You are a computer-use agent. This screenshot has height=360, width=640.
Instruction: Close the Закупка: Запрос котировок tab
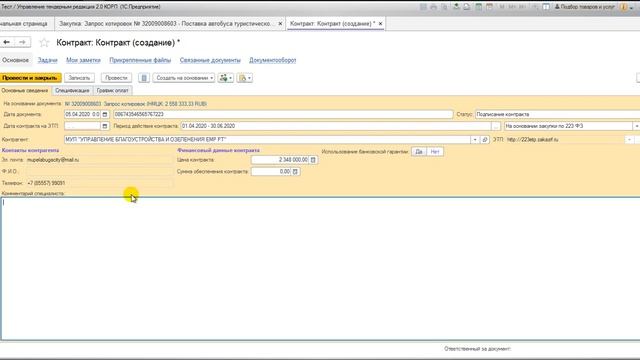pos(280,24)
